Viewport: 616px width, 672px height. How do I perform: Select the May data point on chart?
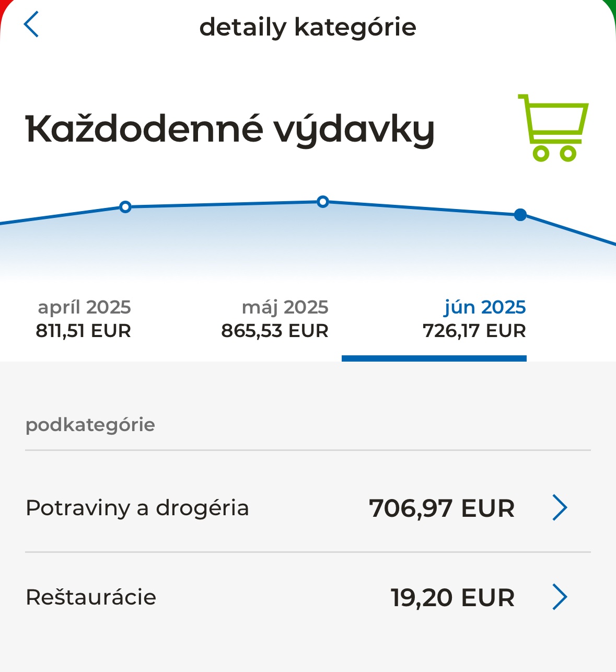(323, 202)
